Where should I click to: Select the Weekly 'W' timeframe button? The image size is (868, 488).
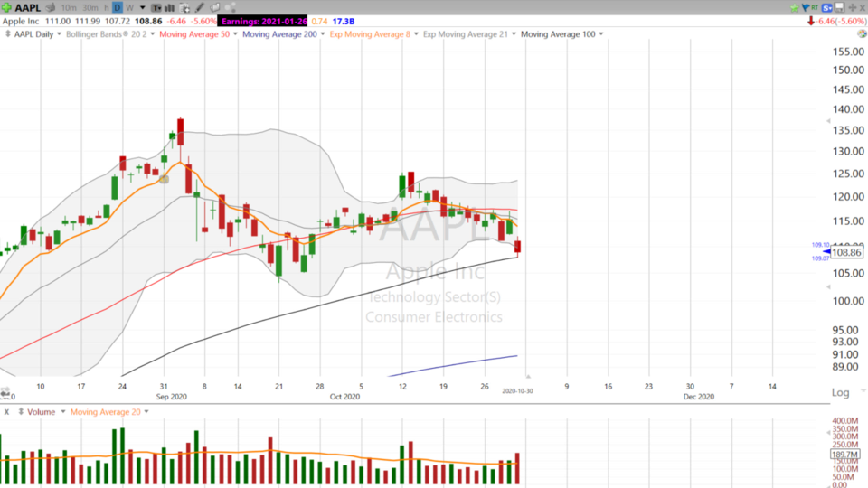pyautogui.click(x=129, y=8)
